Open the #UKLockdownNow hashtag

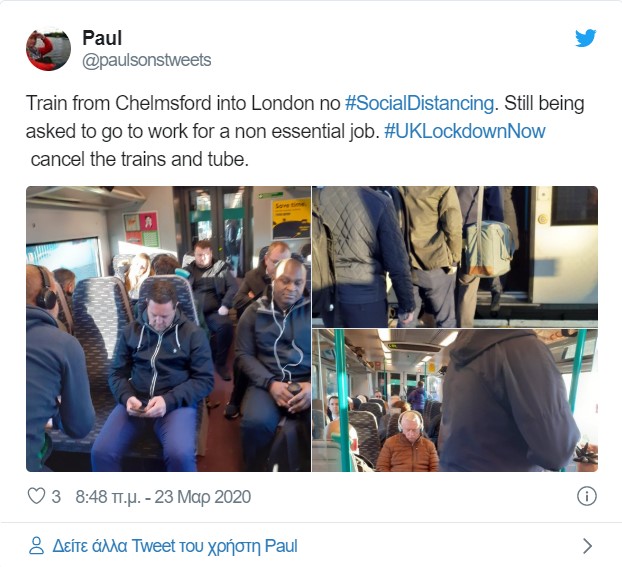click(465, 131)
